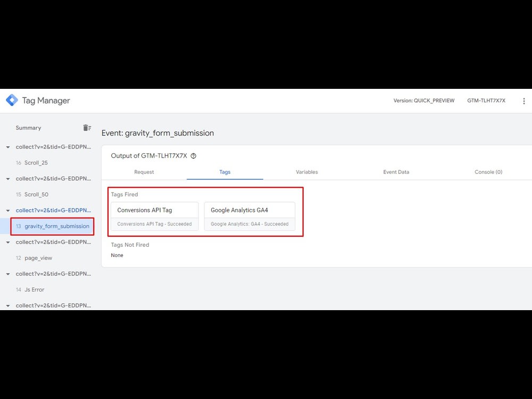
Task: Clear the event list with trash icon
Action: coord(87,128)
